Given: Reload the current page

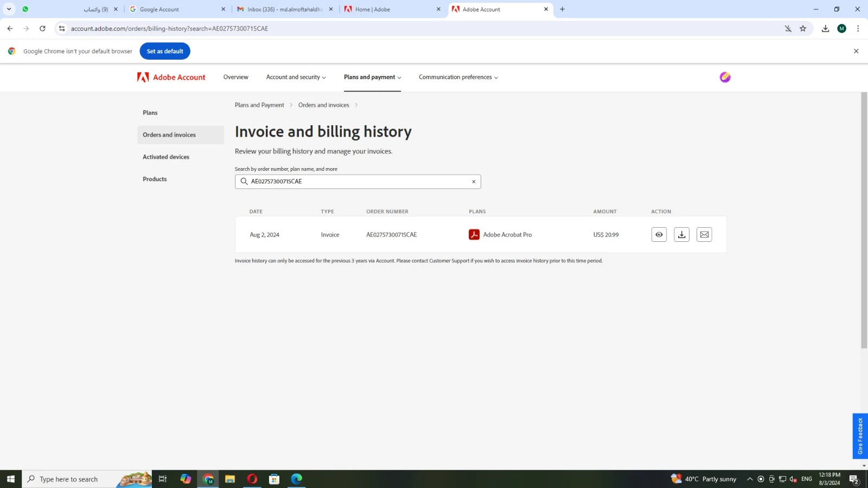Looking at the screenshot, I should coord(42,29).
